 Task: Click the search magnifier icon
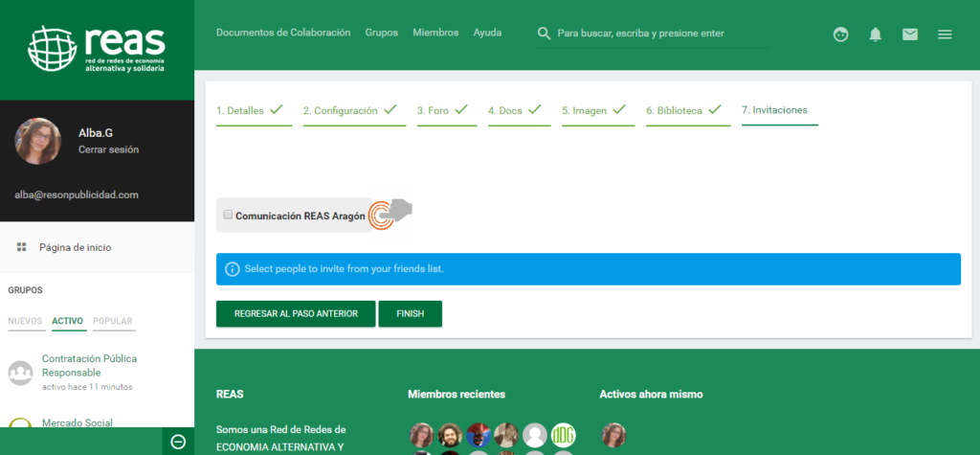pos(544,34)
